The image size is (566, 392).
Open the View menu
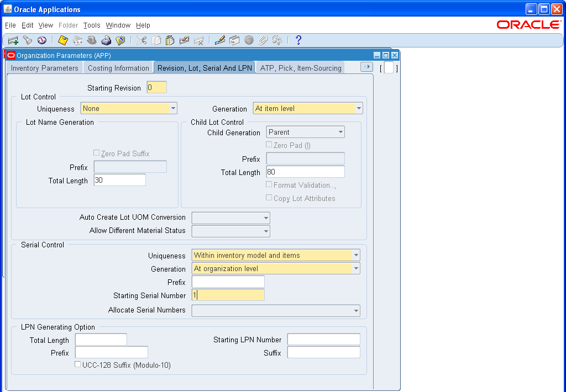[x=46, y=25]
